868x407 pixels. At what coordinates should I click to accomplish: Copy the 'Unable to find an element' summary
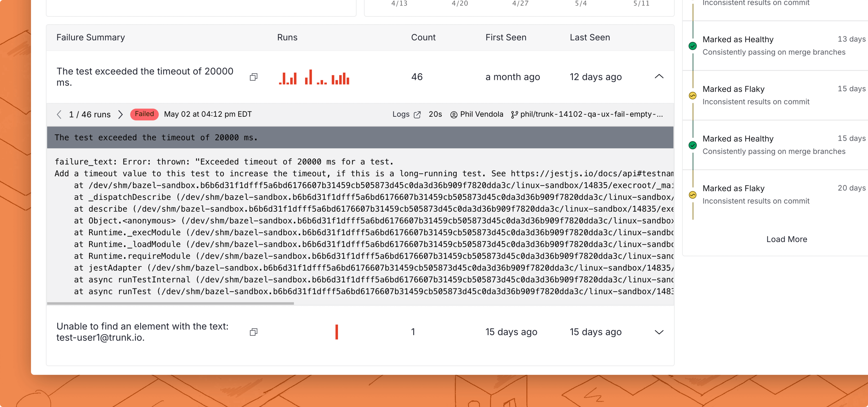[253, 332]
